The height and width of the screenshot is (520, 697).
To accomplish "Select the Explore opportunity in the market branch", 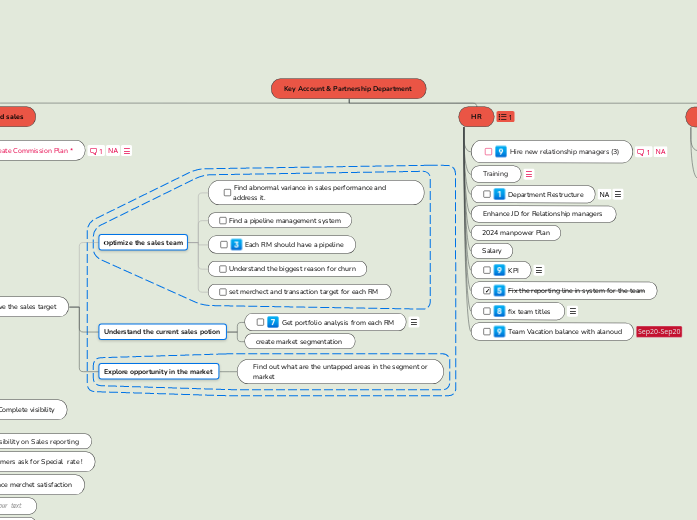I will (x=158, y=371).
